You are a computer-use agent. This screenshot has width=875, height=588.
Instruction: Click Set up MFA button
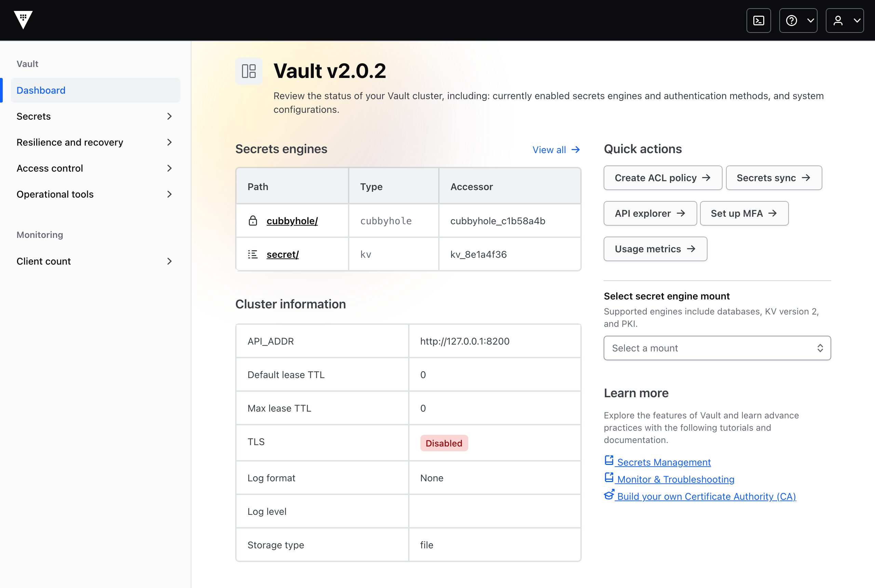pyautogui.click(x=744, y=213)
